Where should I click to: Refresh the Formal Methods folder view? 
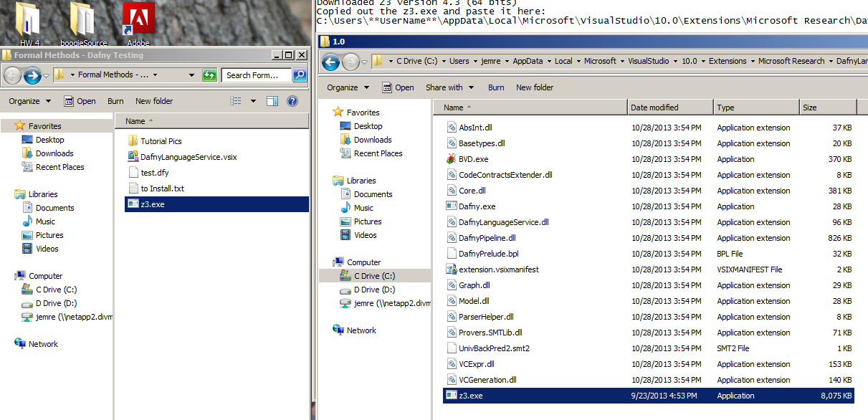209,75
